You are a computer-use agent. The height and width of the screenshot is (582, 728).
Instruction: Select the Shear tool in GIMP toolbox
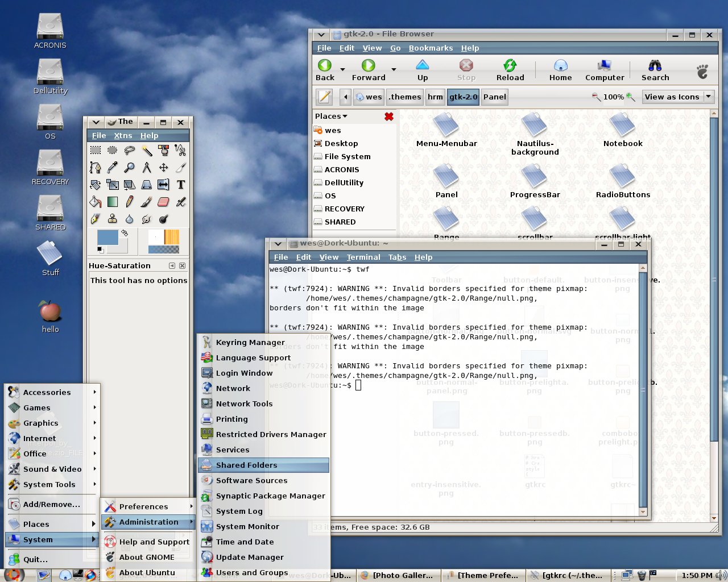point(130,185)
